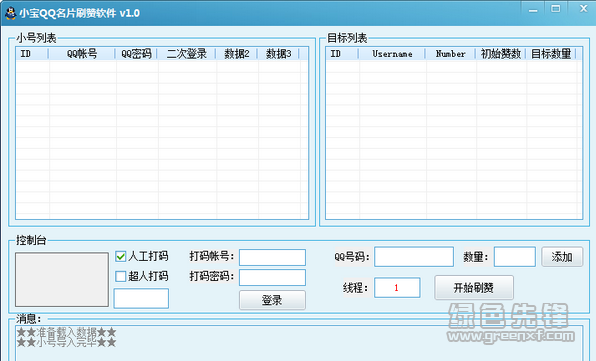
Task: Focus the 打码密码 input field
Action: (272, 277)
